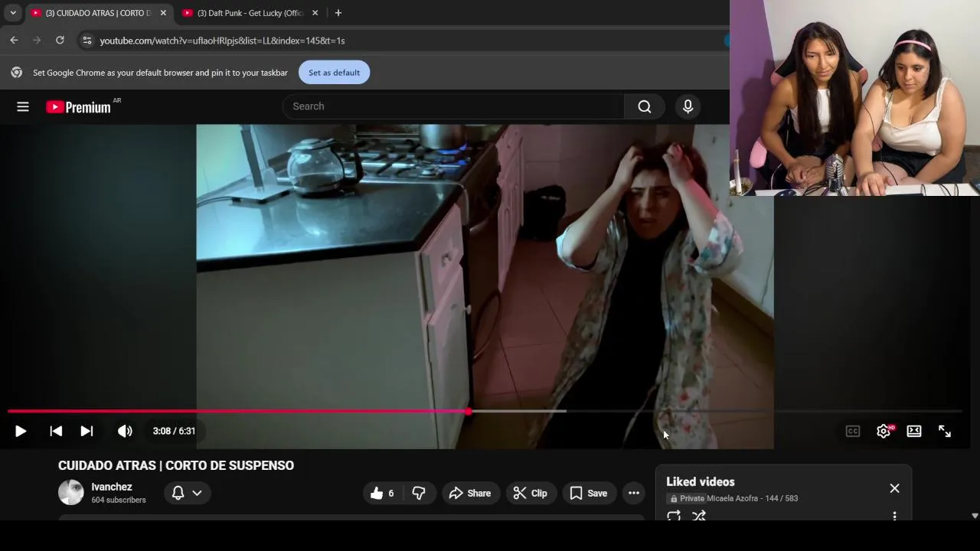Image resolution: width=980 pixels, height=551 pixels.
Task: Go forward in browser history
Action: 37,41
